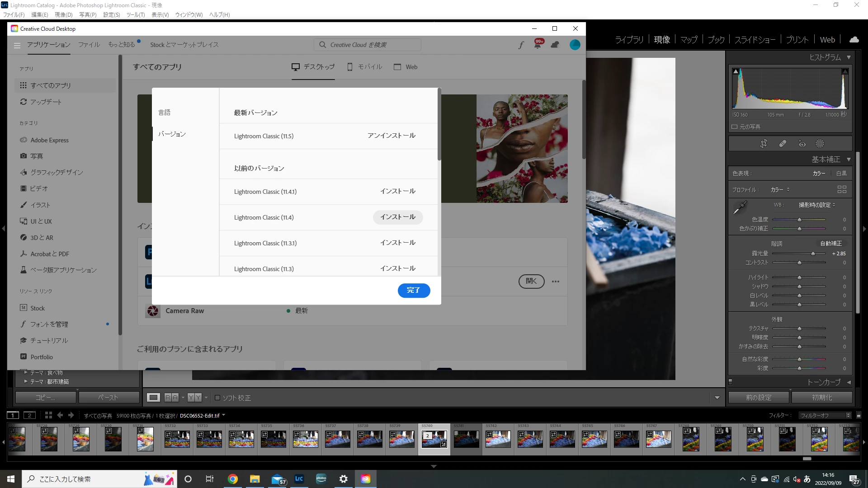Select the Red eye correction tool
Screen dimensions: 868x488
(802, 144)
